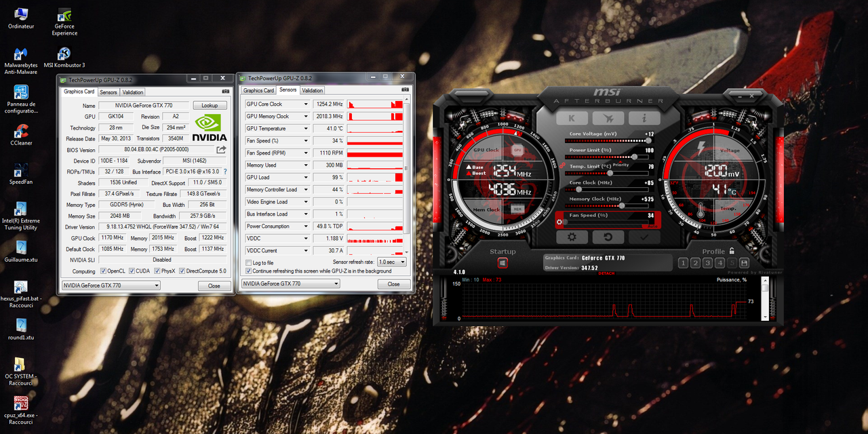This screenshot has height=434, width=868.
Task: Open the CCleaner desktop icon
Action: [21, 134]
